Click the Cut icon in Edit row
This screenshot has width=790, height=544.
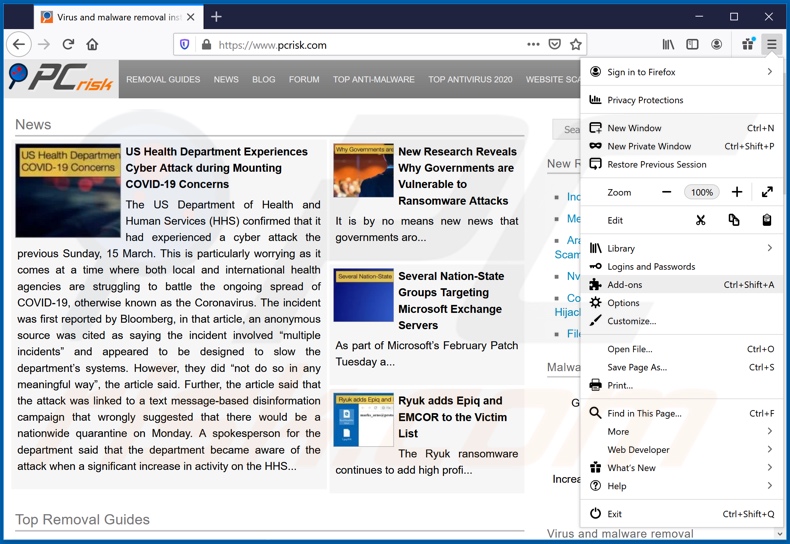point(700,220)
